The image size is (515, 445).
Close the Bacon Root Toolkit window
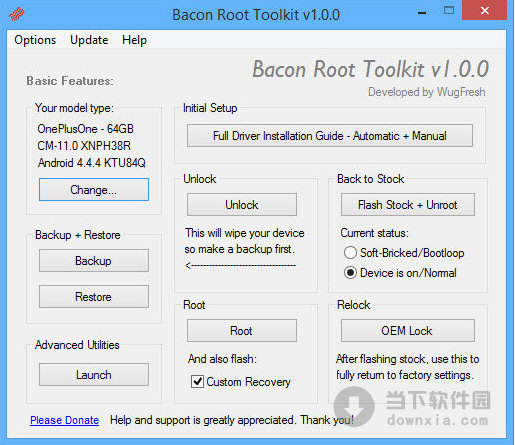coord(485,11)
